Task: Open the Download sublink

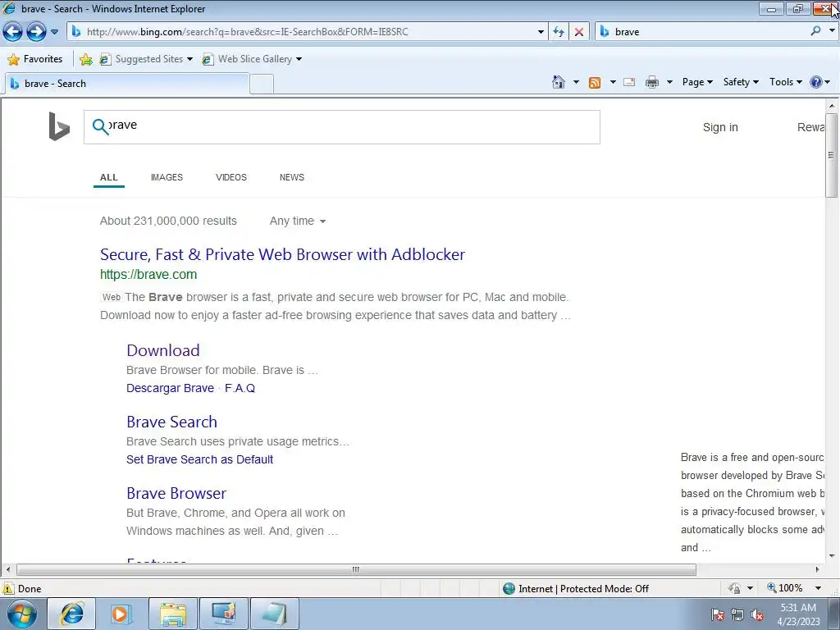Action: [163, 350]
